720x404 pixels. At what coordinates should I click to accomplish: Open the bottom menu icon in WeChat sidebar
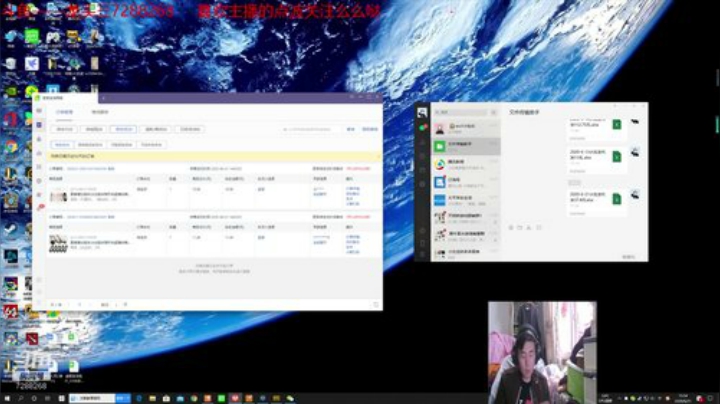[x=422, y=254]
